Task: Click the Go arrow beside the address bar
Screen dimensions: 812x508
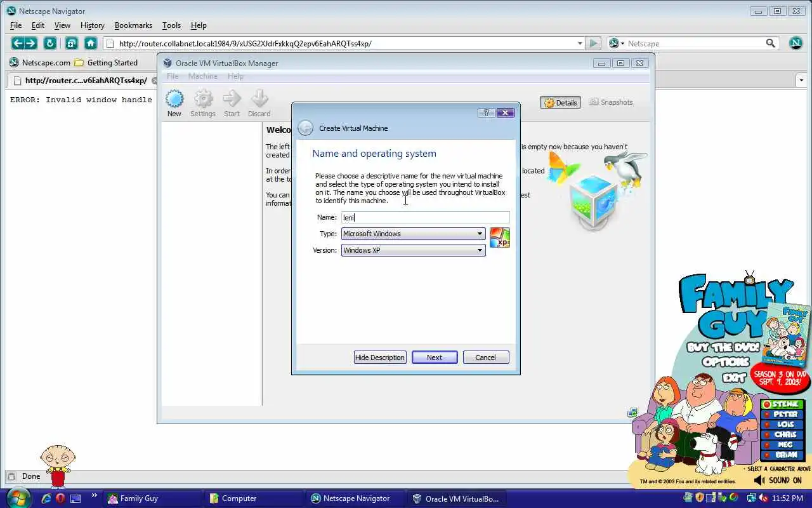Action: click(593, 43)
